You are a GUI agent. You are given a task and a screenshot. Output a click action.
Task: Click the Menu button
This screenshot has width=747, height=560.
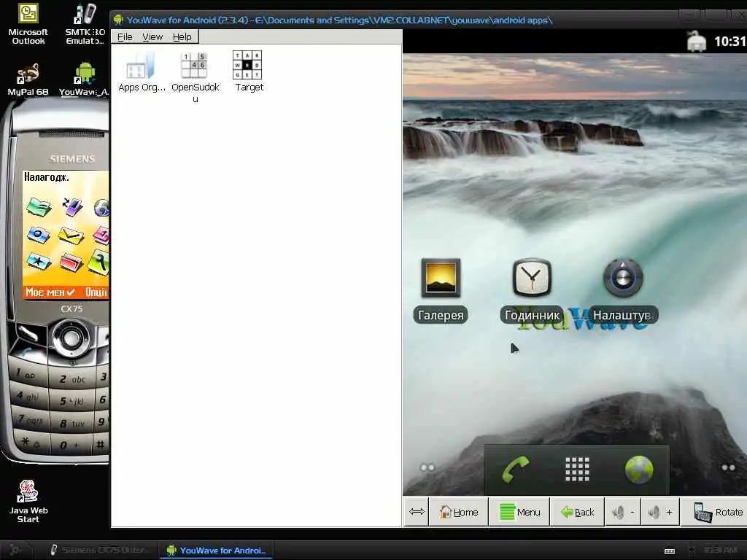[x=519, y=512]
